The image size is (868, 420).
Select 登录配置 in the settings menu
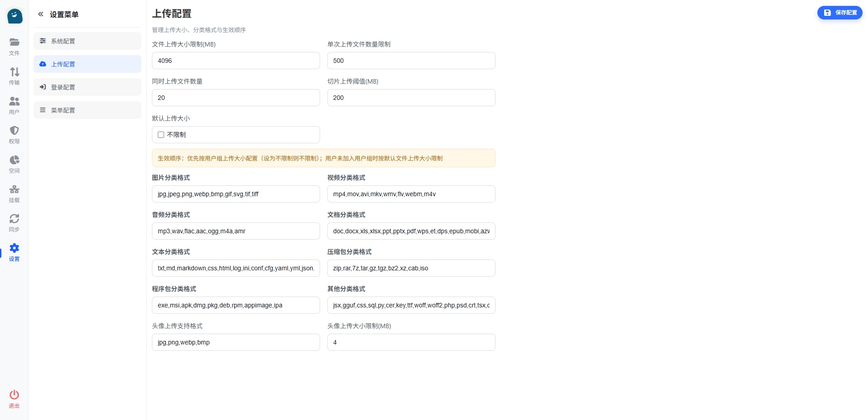pos(87,87)
